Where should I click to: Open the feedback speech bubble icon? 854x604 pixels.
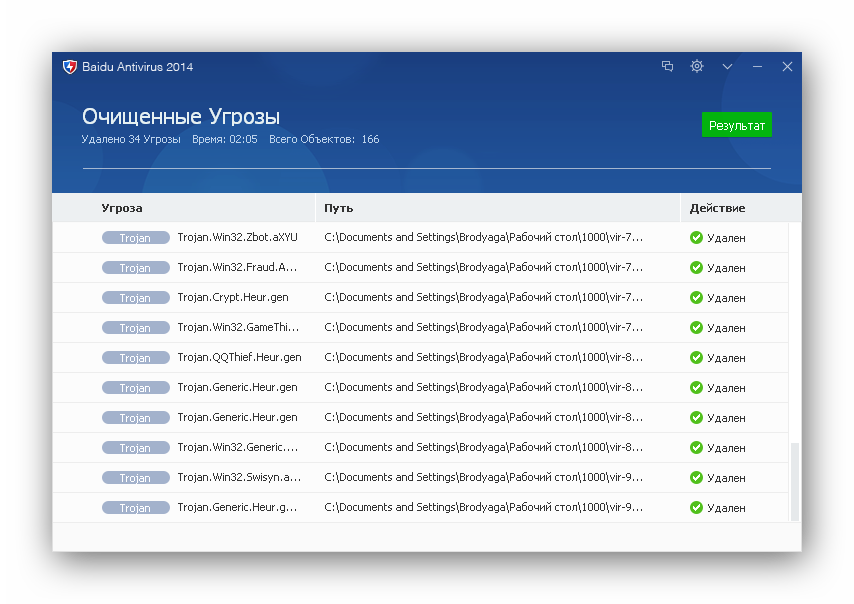click(x=667, y=66)
